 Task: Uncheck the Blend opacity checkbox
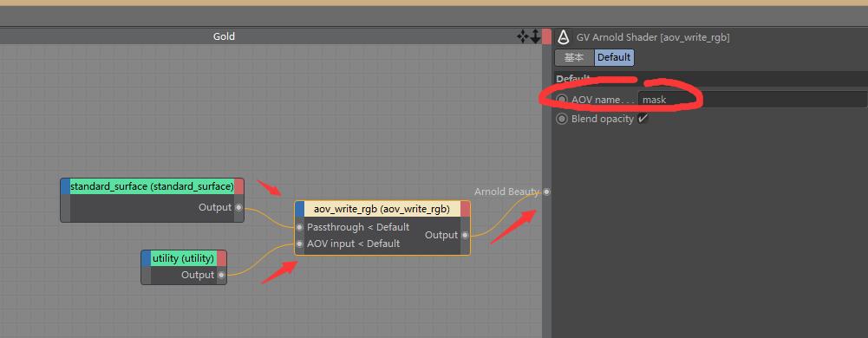(x=643, y=118)
